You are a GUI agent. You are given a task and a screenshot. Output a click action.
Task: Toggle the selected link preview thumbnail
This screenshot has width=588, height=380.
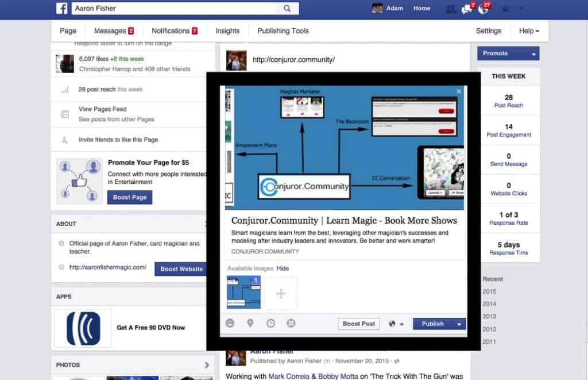coord(243,292)
